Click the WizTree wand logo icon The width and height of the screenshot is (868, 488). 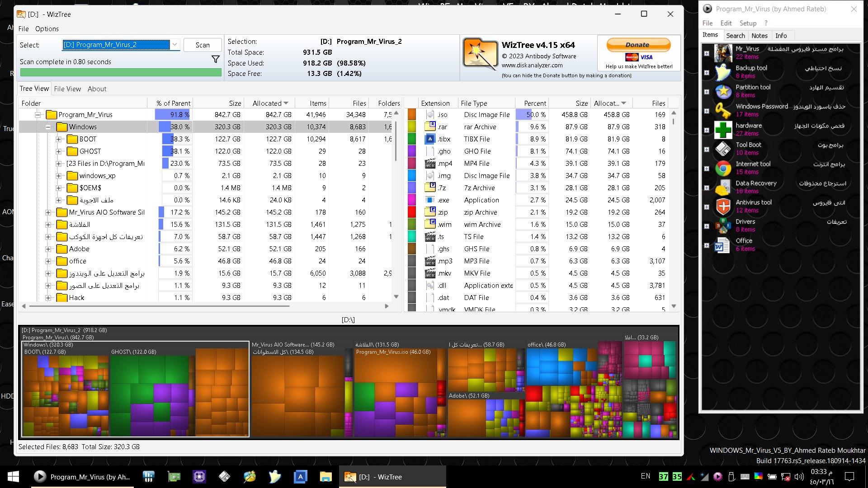click(480, 54)
